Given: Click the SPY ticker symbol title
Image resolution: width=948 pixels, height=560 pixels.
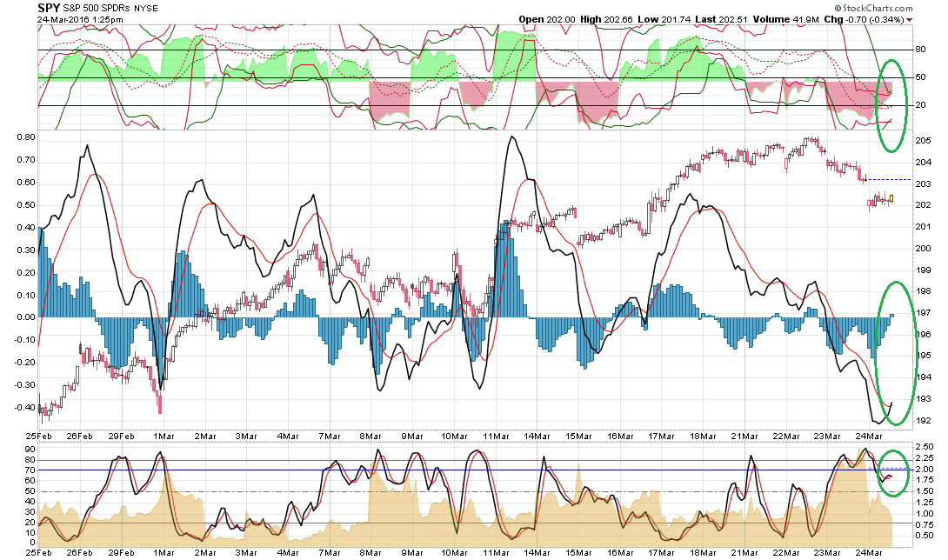Looking at the screenshot, I should (x=49, y=8).
